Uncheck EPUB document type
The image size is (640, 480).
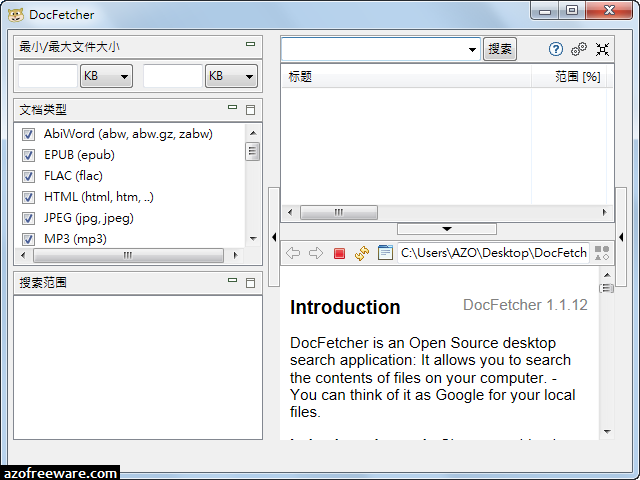click(x=28, y=155)
